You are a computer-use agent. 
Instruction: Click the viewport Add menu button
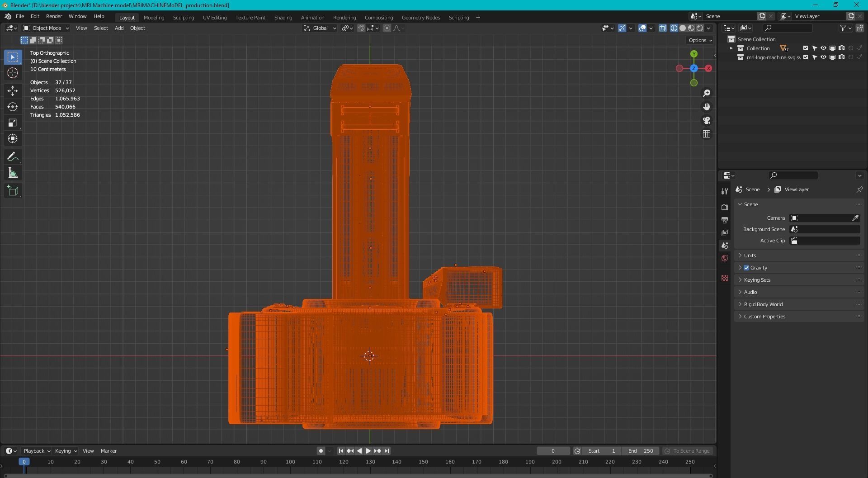[x=119, y=28]
